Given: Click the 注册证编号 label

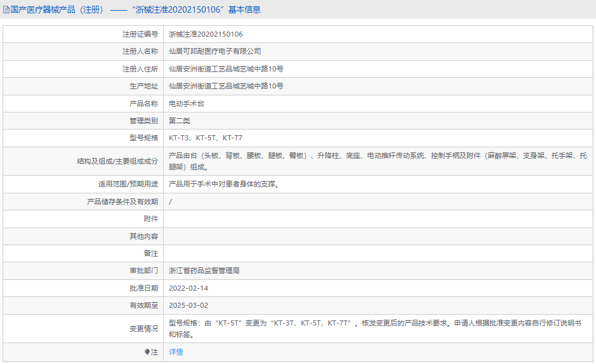Looking at the screenshot, I should click(140, 34).
